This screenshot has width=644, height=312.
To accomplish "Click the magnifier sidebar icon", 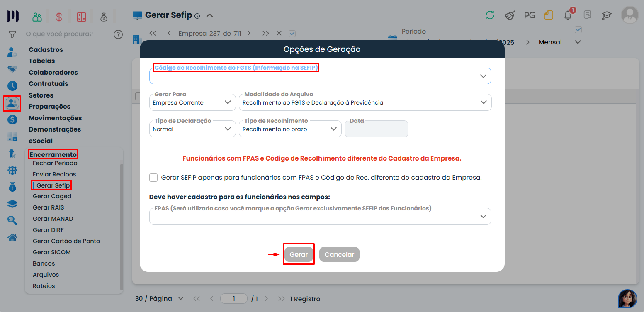I will 12,220.
